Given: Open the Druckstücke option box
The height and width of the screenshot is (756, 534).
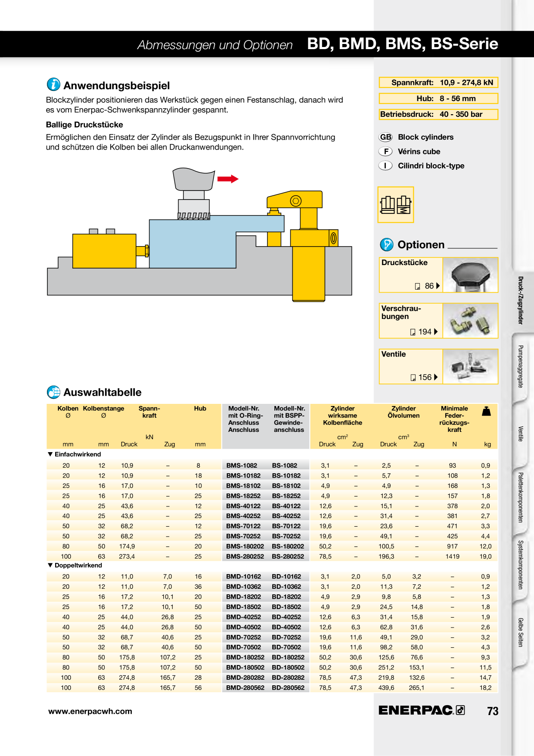Looking at the screenshot, I should 438,275.
